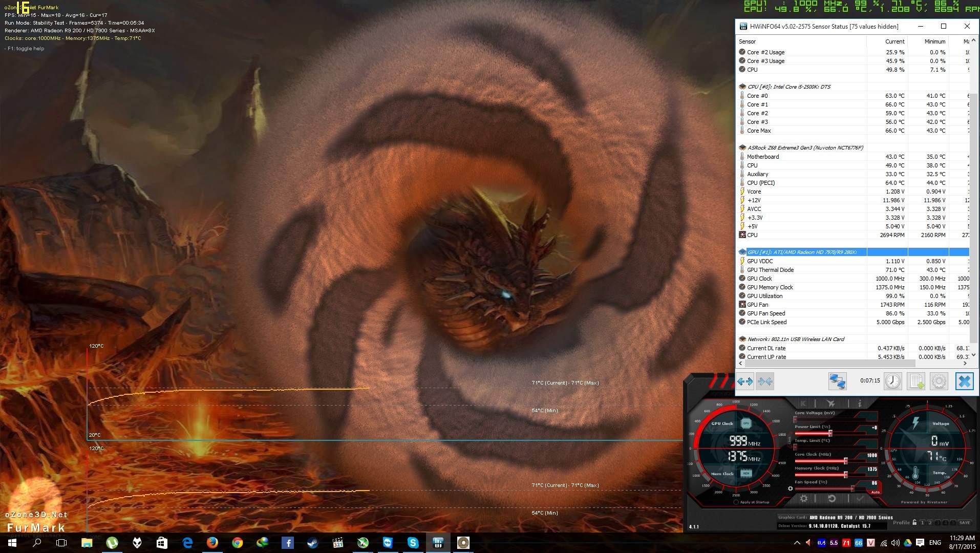Click the HWiNFO vertical scrollbar down arrow
This screenshot has width=980, height=553.
[x=973, y=355]
